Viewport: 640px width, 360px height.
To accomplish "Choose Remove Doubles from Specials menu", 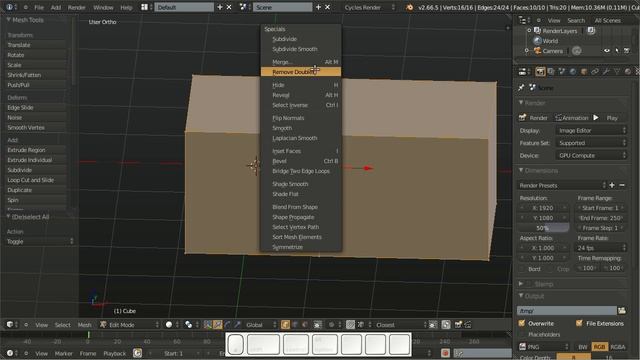I will 301,72.
